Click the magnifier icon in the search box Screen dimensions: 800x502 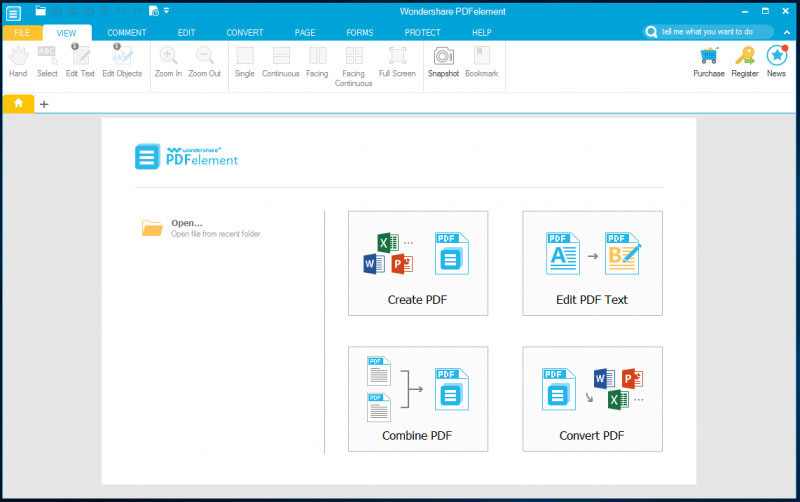[x=651, y=32]
